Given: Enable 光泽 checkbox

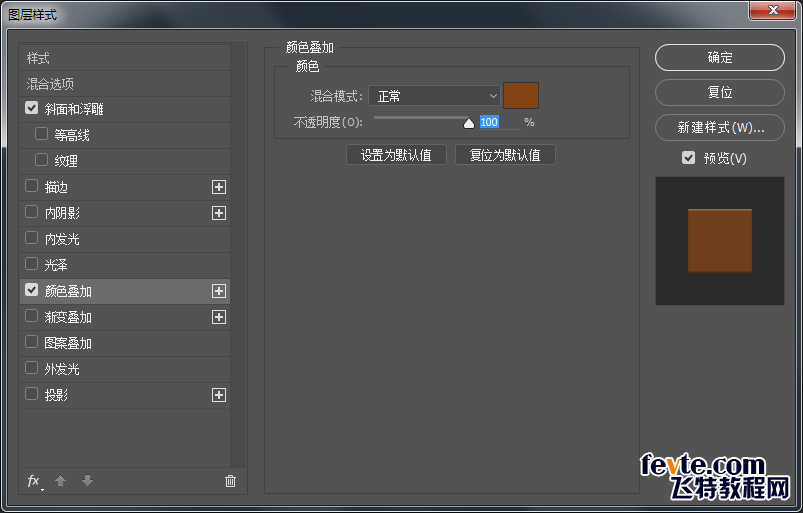Looking at the screenshot, I should coord(31,264).
